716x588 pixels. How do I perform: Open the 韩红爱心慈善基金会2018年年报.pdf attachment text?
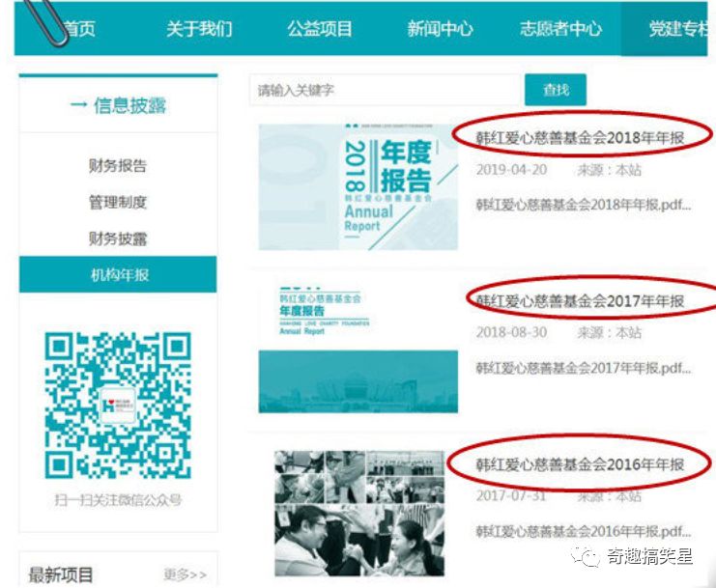583,205
